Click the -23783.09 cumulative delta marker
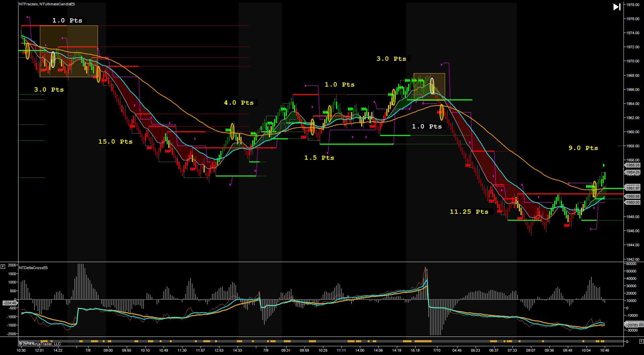Screen dimensions: 644x355 click(x=635, y=325)
